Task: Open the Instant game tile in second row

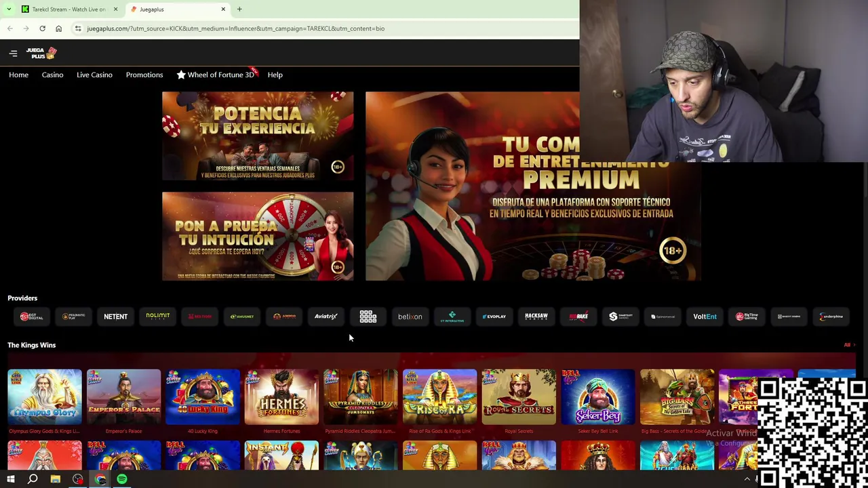Action: (281, 455)
